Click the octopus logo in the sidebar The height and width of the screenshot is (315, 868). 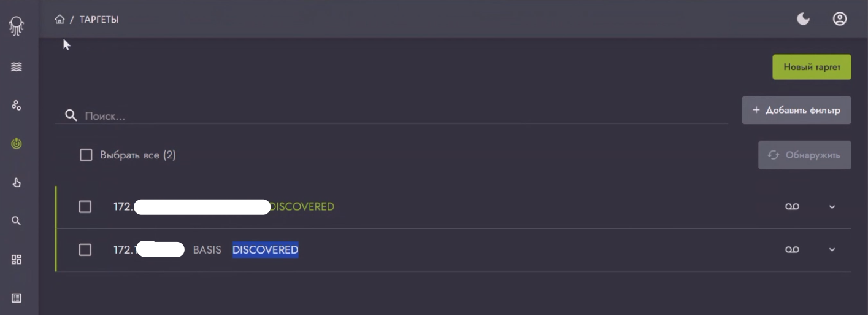pyautogui.click(x=17, y=25)
